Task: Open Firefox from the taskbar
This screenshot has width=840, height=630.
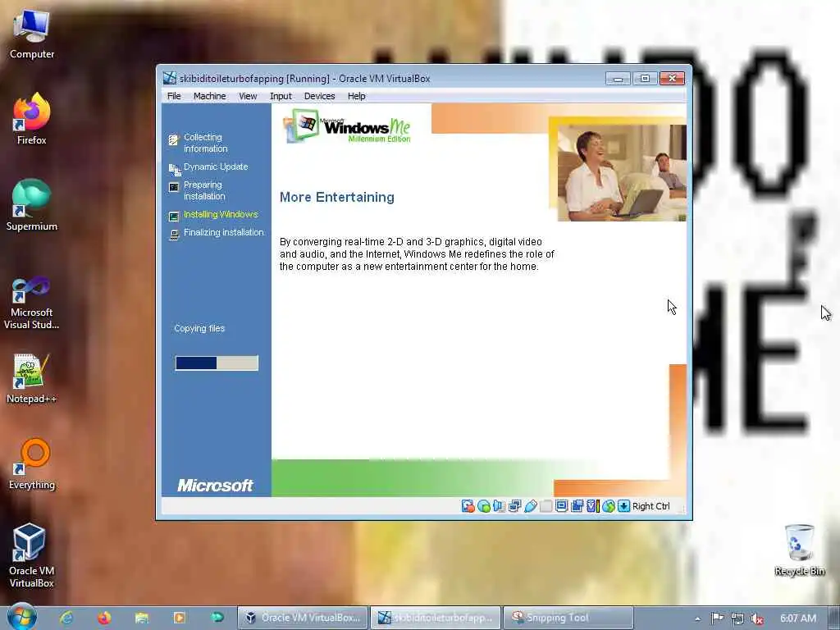Action: pos(104,618)
